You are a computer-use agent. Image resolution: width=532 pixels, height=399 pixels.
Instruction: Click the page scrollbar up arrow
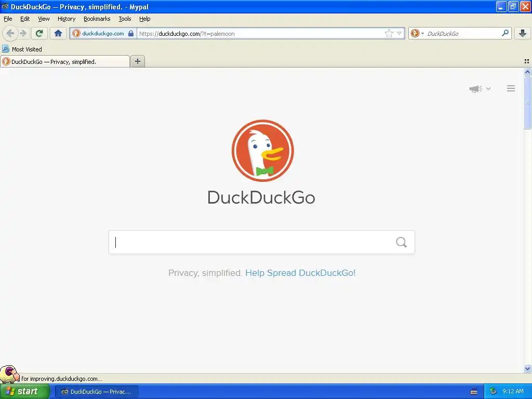coord(527,72)
